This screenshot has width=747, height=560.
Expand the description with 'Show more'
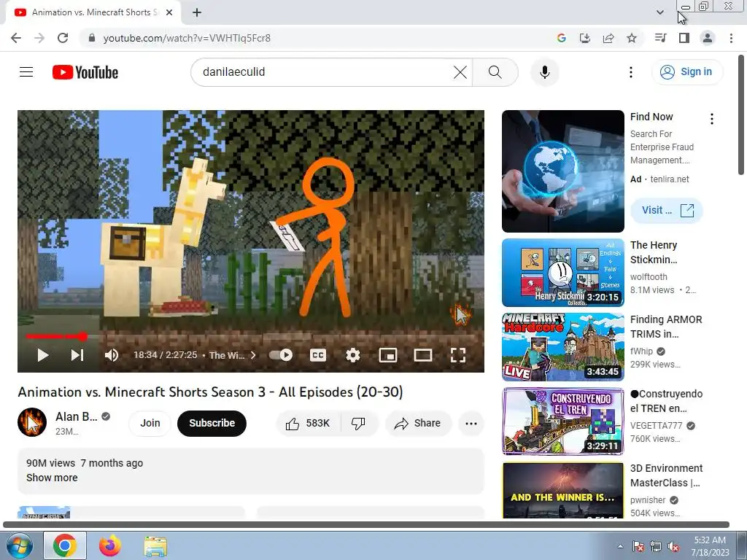click(x=52, y=478)
